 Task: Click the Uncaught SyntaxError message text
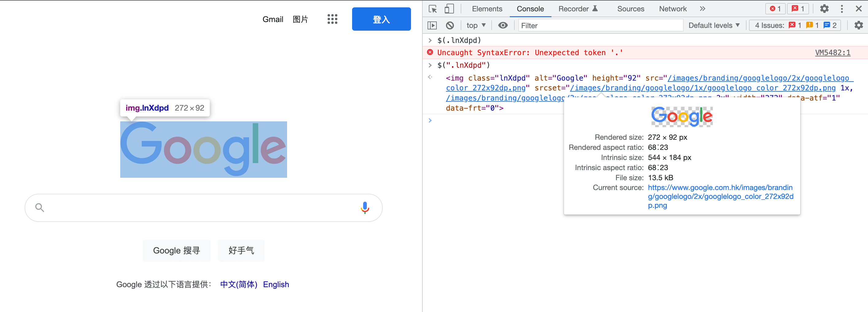coord(530,52)
